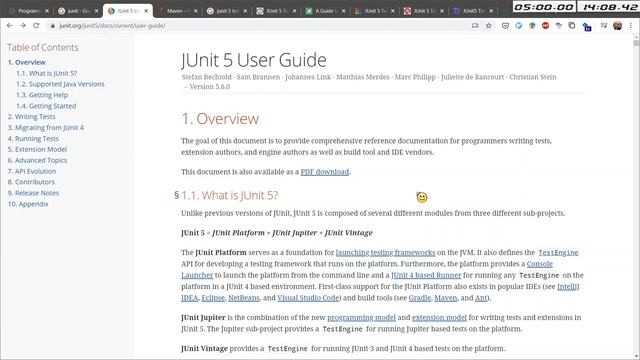
Task: Click the red adblock extension icon
Action: [x=545, y=25]
